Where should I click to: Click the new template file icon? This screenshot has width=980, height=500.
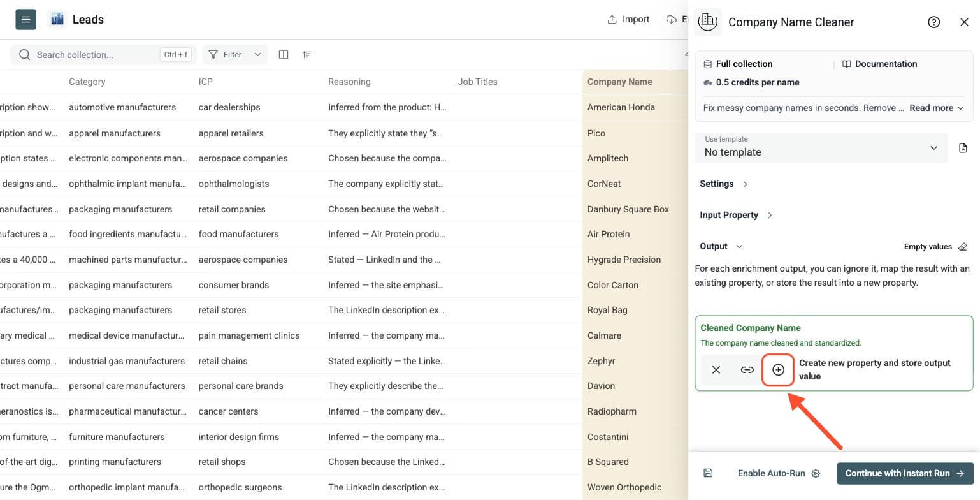[x=963, y=148]
